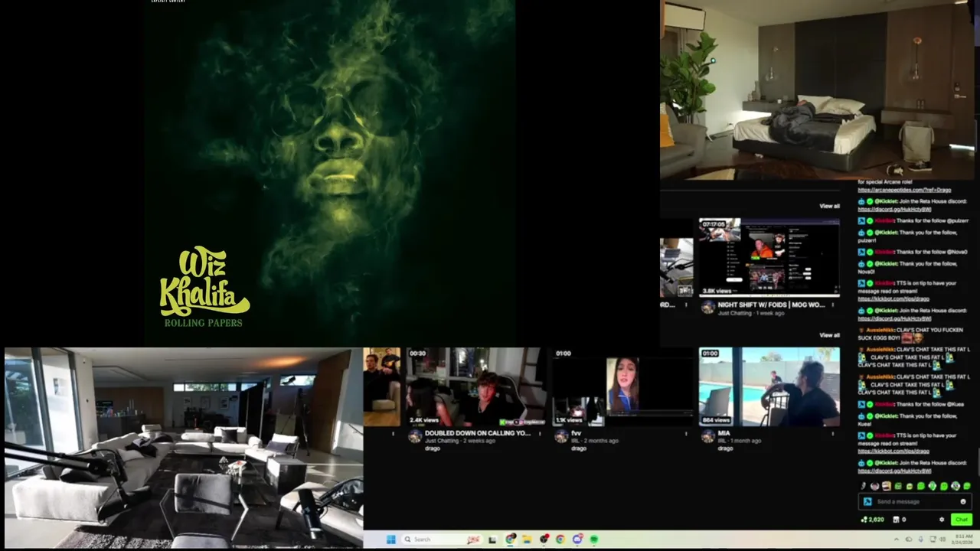Open the chat store icon showing 0
Image resolution: width=980 pixels, height=551 pixels.
pyautogui.click(x=896, y=520)
